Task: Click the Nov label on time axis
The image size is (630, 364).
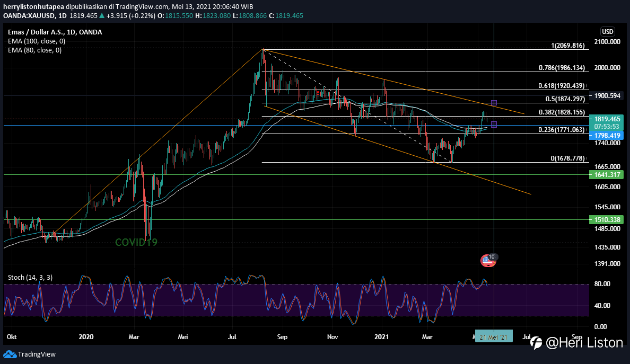Action: coord(332,336)
